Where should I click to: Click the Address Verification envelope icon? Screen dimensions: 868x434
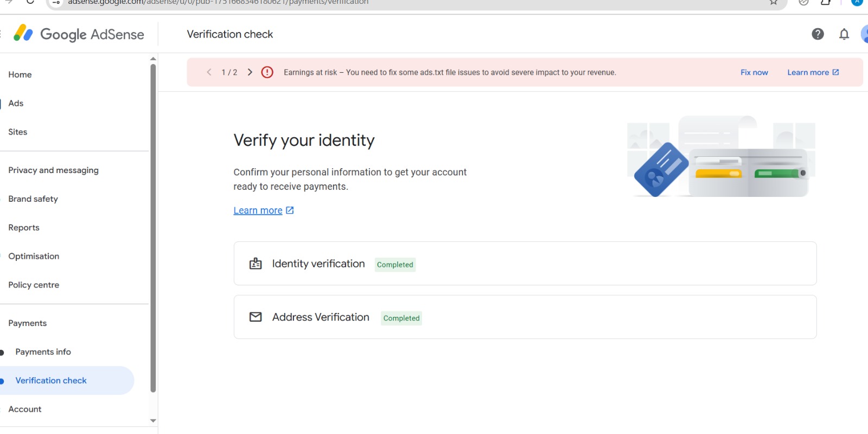pos(256,317)
